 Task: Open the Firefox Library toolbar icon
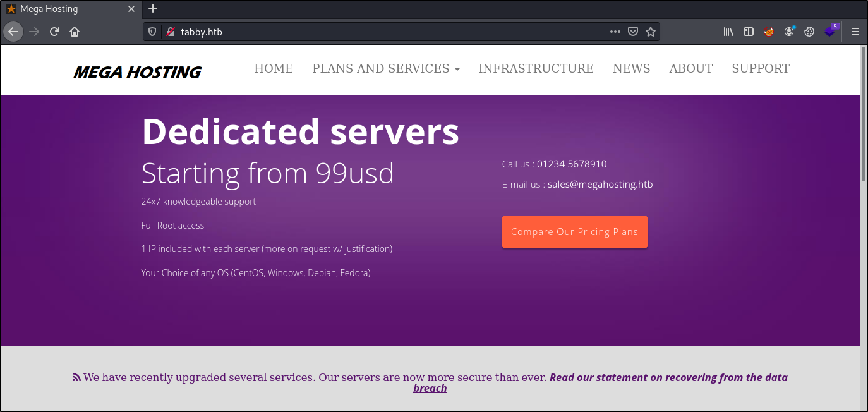click(728, 31)
